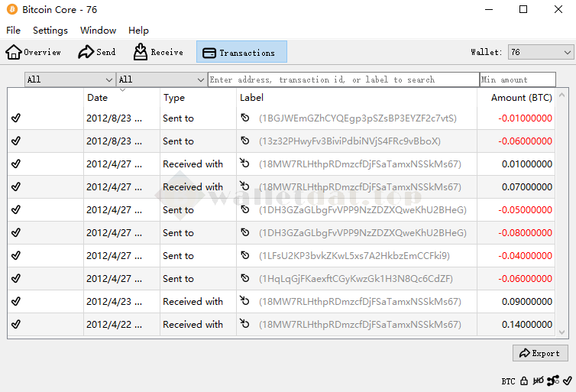The height and width of the screenshot is (392, 576).
Task: Focus the address search input field
Action: pos(343,79)
